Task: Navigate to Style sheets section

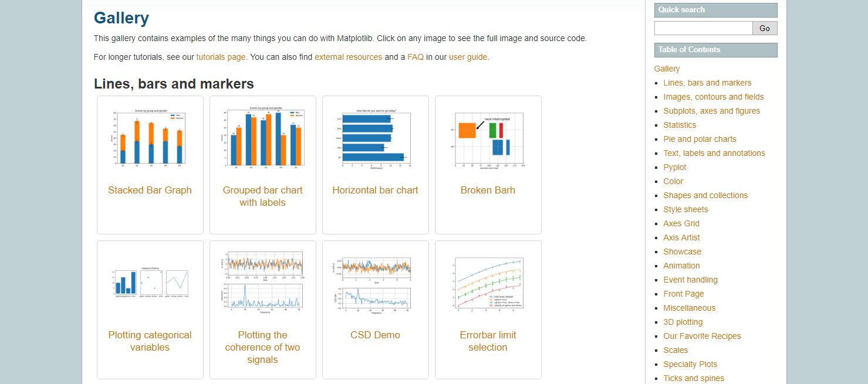Action: pyautogui.click(x=685, y=209)
